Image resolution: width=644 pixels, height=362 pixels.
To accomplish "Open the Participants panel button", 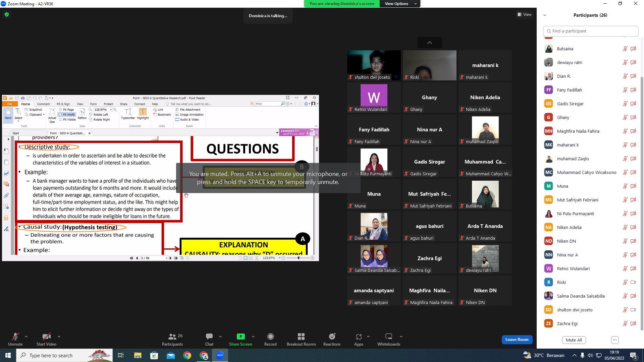I will [x=172, y=339].
